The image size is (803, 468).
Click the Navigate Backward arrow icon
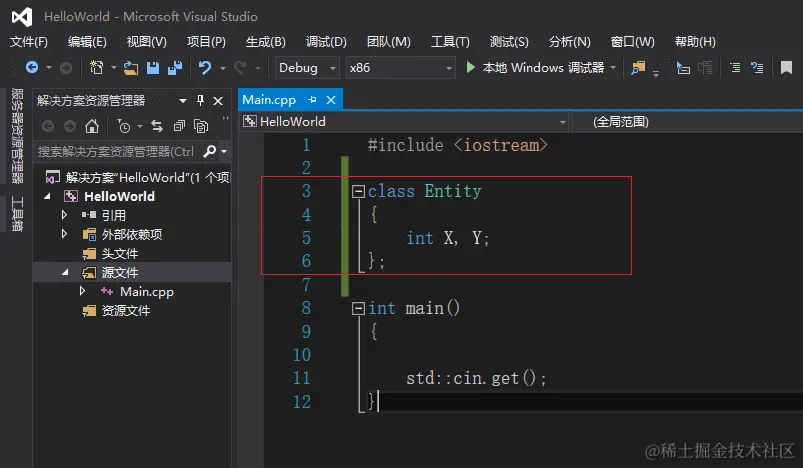32,67
